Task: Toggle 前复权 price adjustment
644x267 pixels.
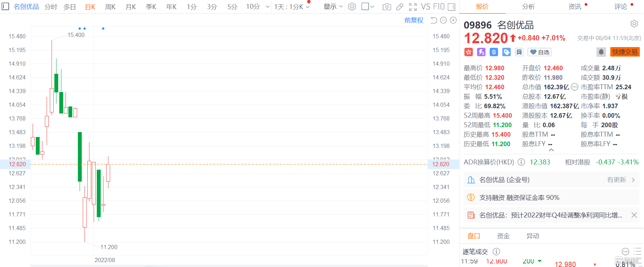Action: (414, 20)
